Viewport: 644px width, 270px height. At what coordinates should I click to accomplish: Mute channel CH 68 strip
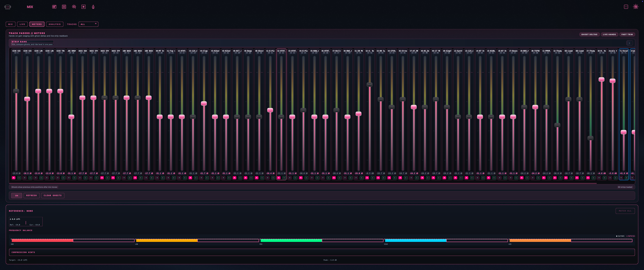[599, 178]
